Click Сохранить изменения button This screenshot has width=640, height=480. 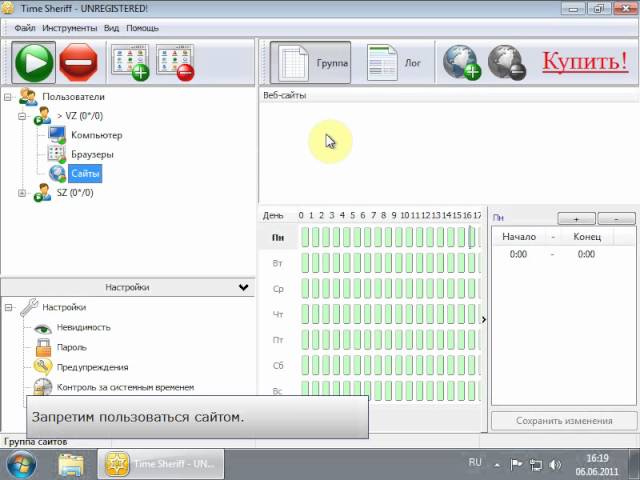coord(564,421)
